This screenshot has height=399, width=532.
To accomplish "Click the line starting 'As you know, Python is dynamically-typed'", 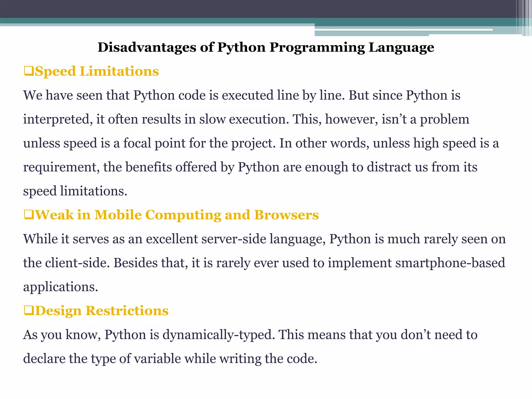I will [x=250, y=335].
